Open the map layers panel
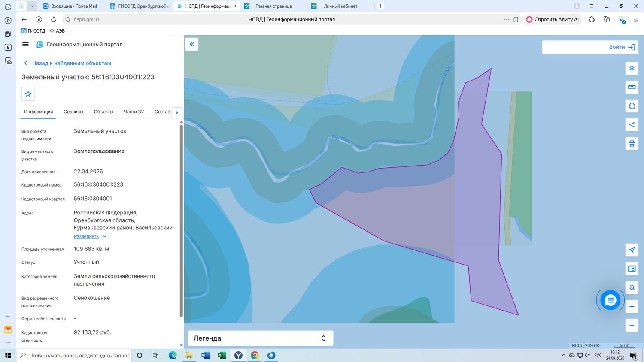Image resolution: width=644 pixels, height=362 pixels. (x=632, y=69)
